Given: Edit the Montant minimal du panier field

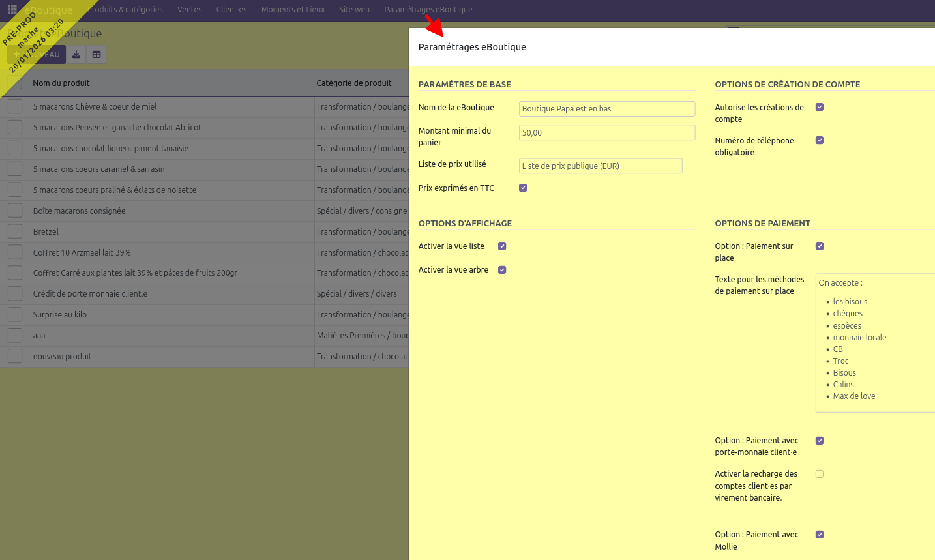Looking at the screenshot, I should (607, 132).
